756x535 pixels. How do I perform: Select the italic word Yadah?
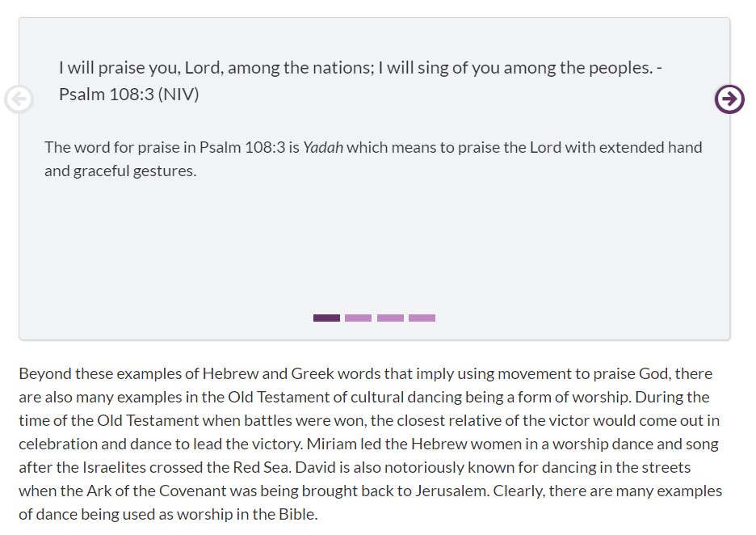pos(322,147)
